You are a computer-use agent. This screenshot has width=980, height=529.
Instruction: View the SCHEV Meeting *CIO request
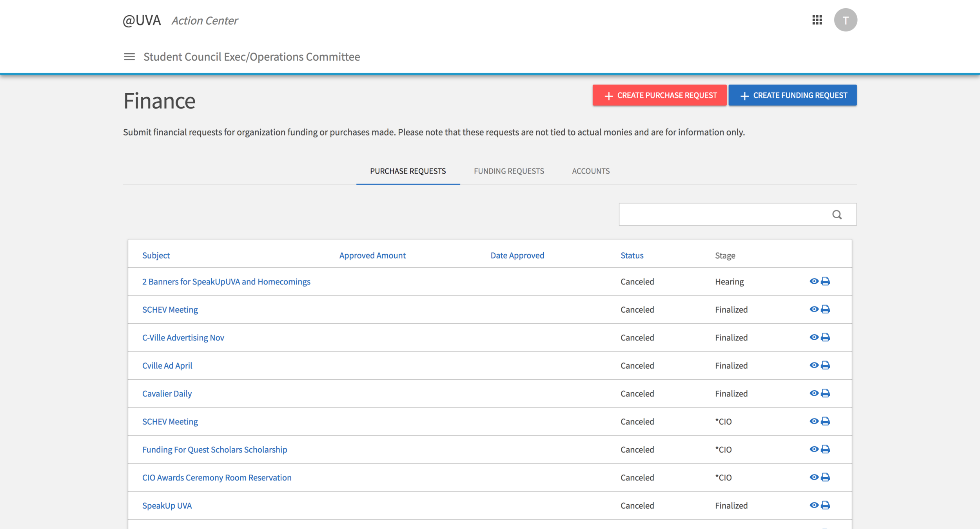(x=814, y=421)
